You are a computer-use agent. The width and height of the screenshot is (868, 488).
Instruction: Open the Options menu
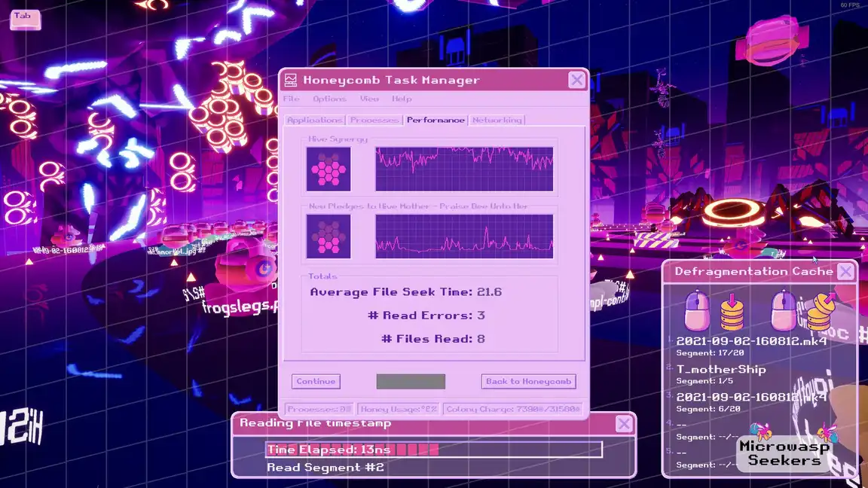click(329, 99)
